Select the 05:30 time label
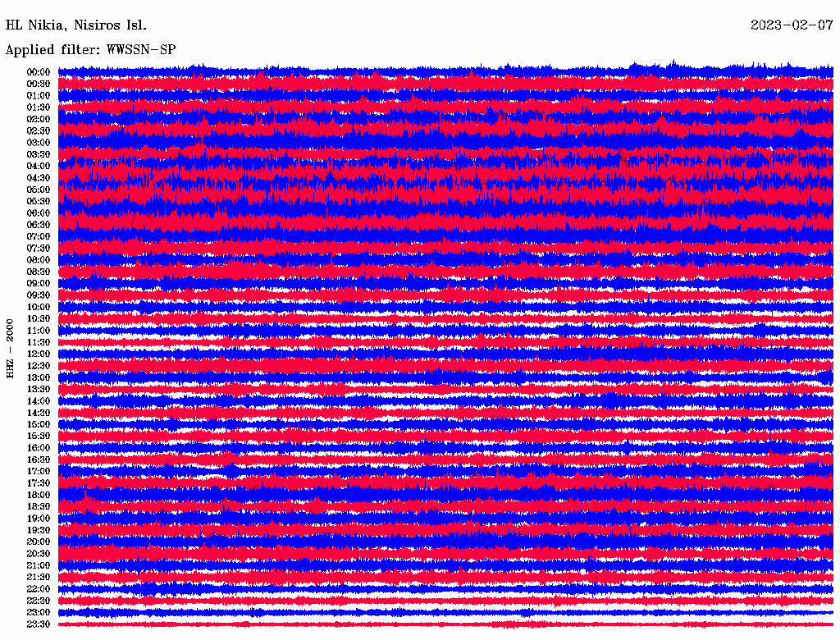Viewport: 840px width, 640px height. click(39, 201)
